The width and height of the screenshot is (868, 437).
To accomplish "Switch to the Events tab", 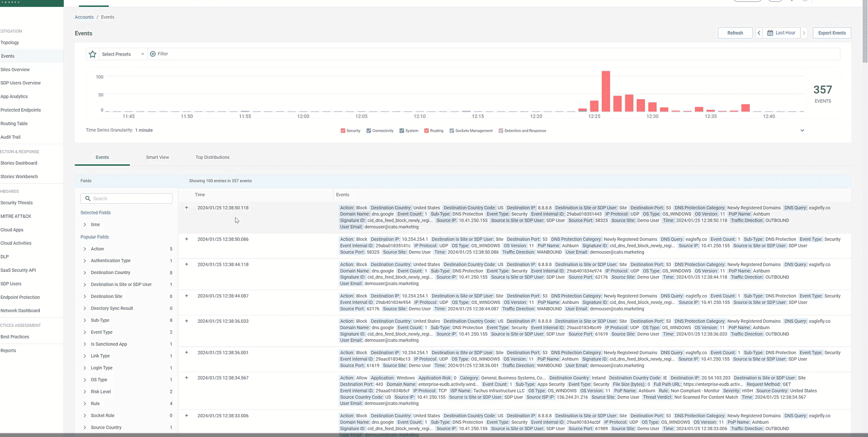I will (102, 157).
